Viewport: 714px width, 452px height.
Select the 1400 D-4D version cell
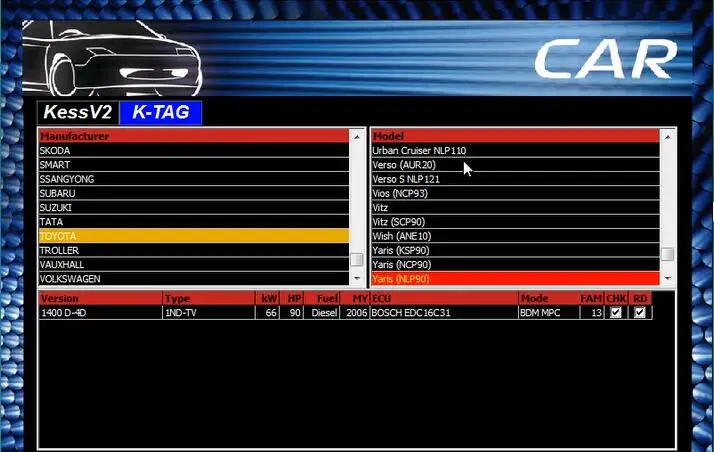(101, 313)
